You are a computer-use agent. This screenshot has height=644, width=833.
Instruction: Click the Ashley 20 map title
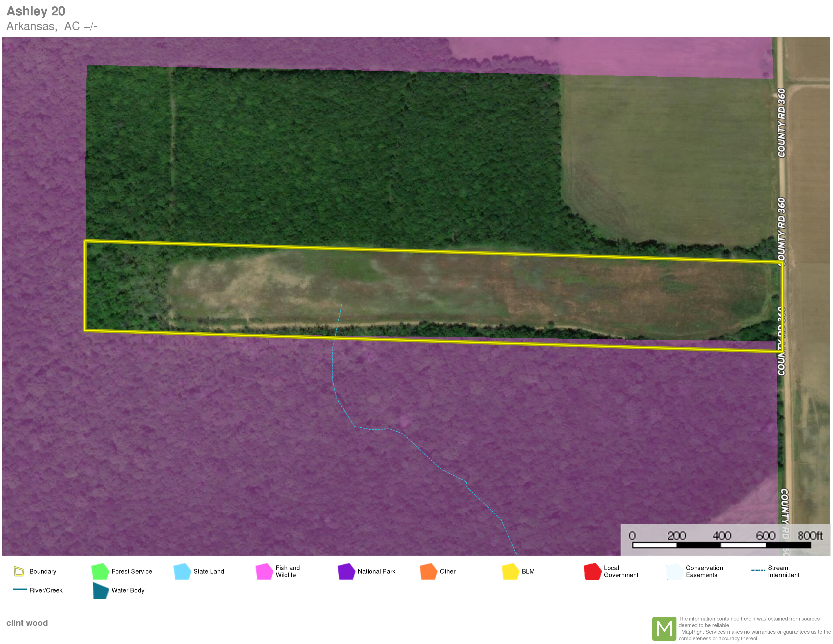[36, 11]
